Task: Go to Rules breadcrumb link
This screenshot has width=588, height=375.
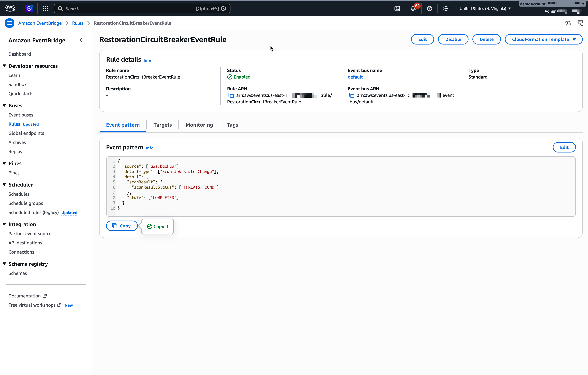Action: point(78,23)
